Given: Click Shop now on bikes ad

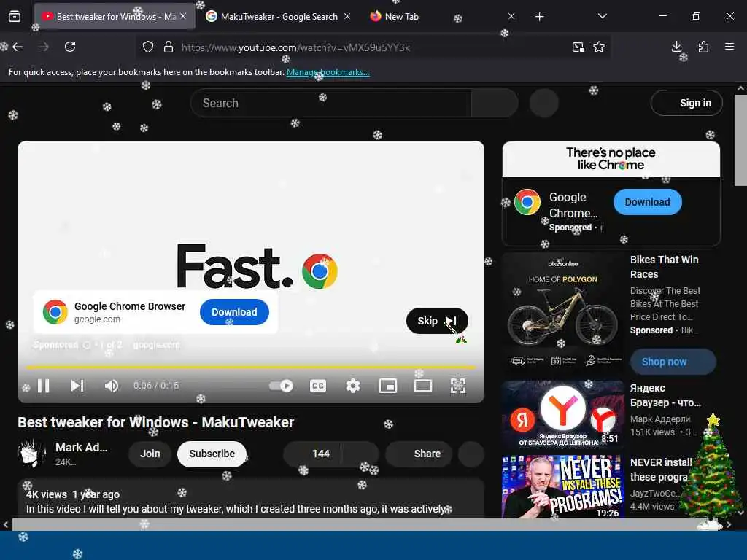Looking at the screenshot, I should (673, 362).
